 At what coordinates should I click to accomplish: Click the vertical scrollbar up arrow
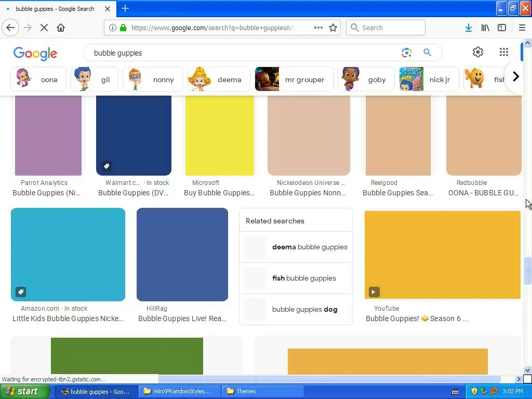pos(527,43)
